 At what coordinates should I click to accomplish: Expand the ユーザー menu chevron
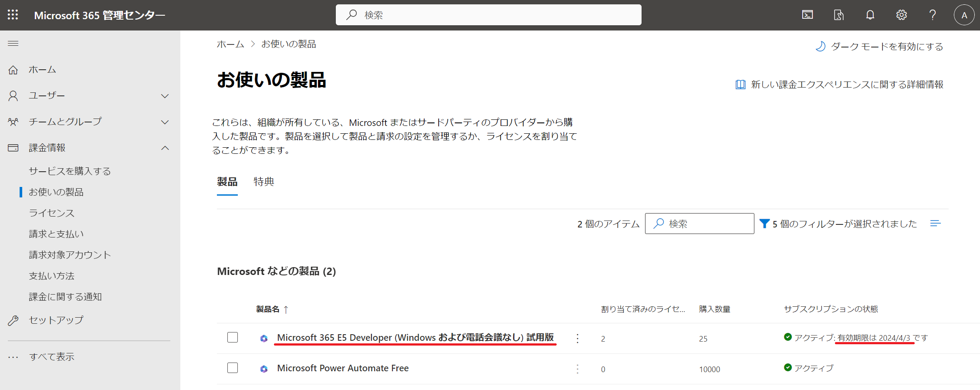coord(165,96)
